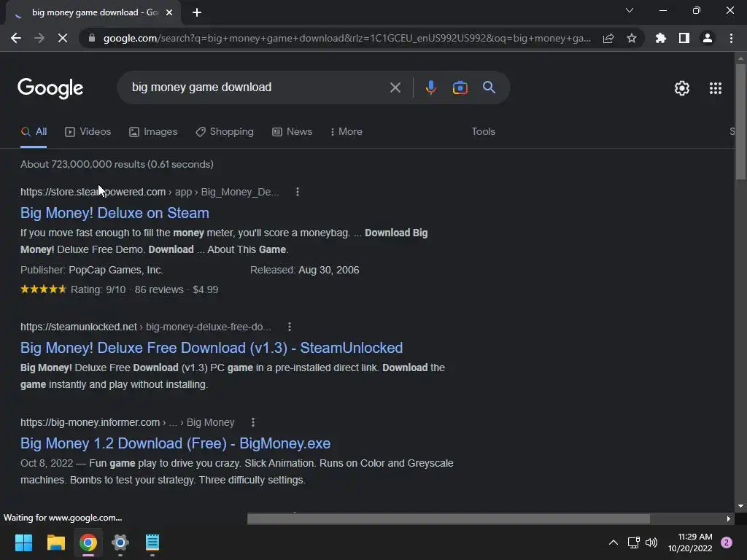Open Chrome three-dot menu
Image resolution: width=747 pixels, height=560 pixels.
731,38
